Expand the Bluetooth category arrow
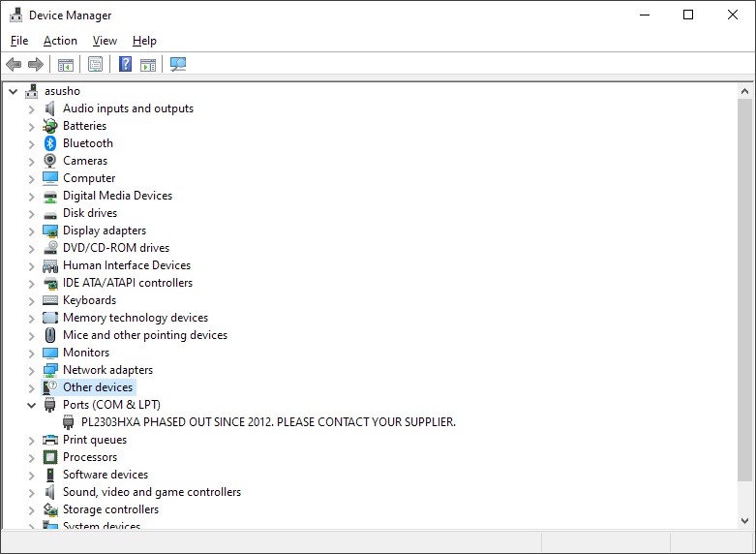This screenshot has width=756, height=554. (32, 143)
